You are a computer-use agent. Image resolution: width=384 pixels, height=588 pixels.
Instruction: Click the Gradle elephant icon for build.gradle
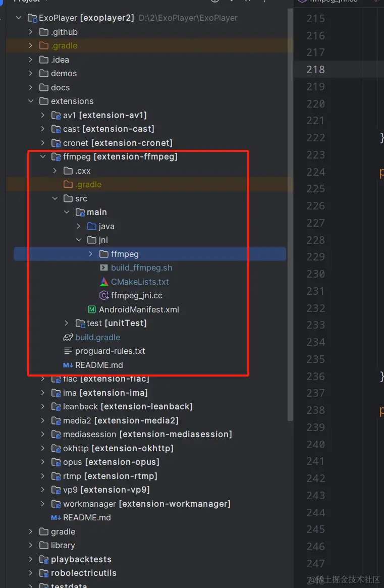(68, 337)
